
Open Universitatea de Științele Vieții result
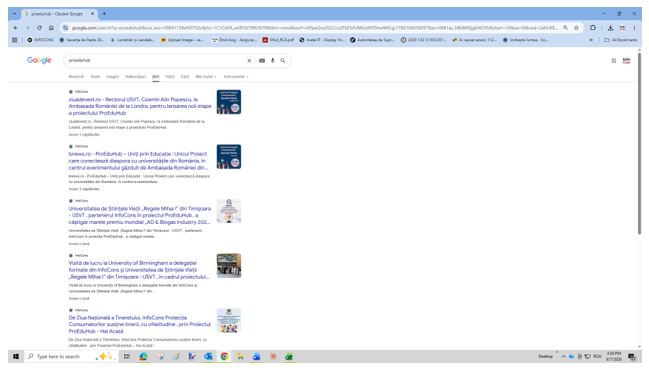(x=140, y=215)
